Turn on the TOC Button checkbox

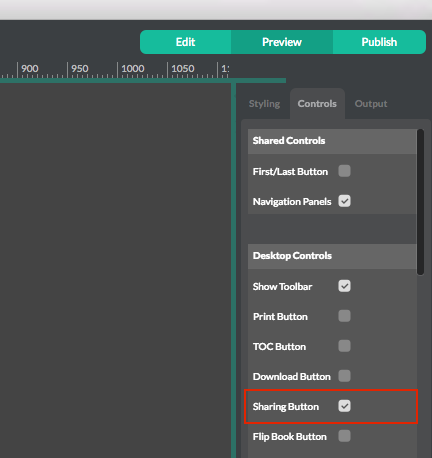[344, 346]
